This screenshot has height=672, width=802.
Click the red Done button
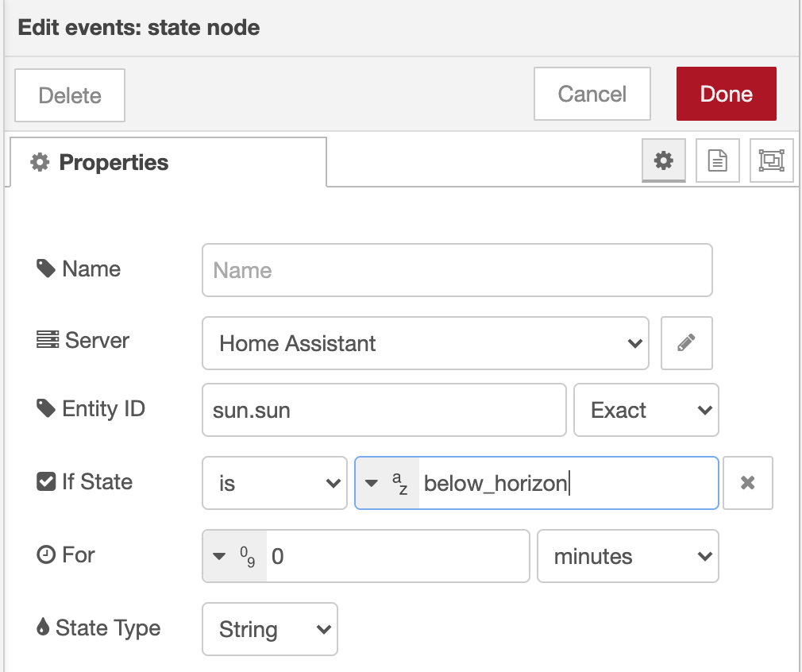726,94
